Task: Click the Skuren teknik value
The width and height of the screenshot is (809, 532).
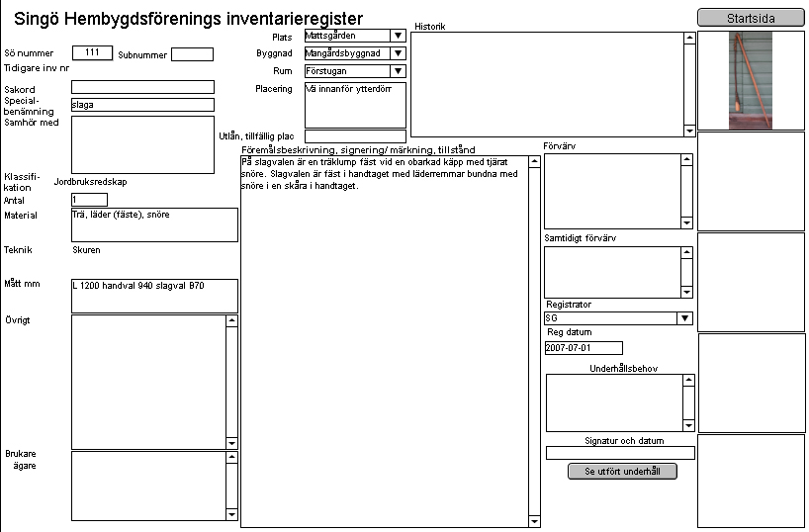Action: (86, 250)
